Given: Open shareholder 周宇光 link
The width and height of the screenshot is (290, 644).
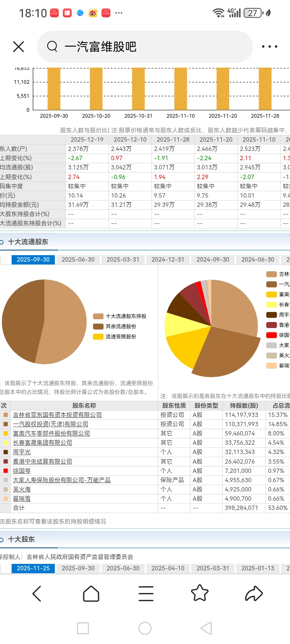Looking at the screenshot, I should click(x=22, y=452).
